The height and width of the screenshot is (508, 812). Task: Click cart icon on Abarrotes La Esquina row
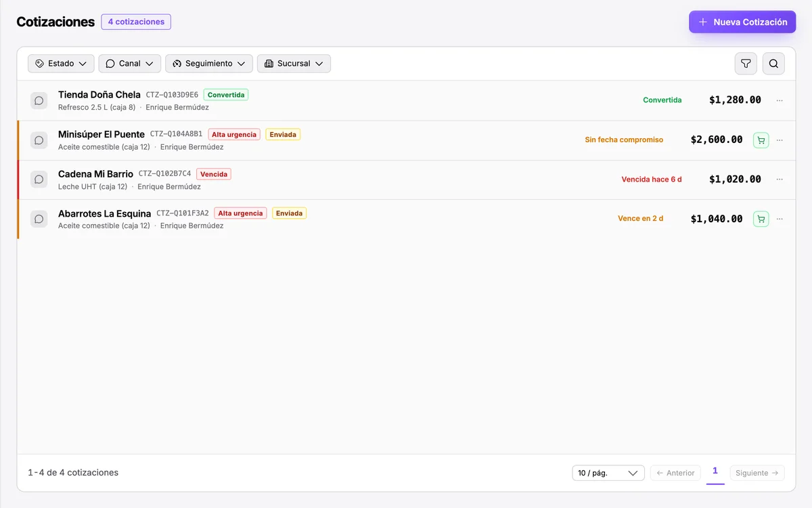[x=761, y=219]
